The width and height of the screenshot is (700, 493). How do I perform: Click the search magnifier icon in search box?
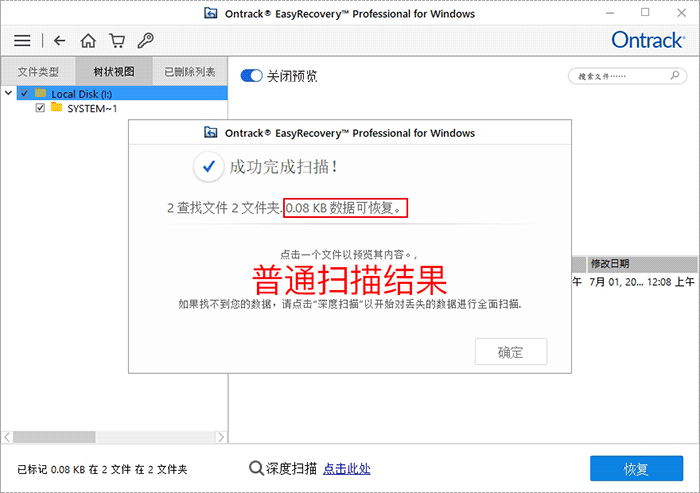click(675, 75)
